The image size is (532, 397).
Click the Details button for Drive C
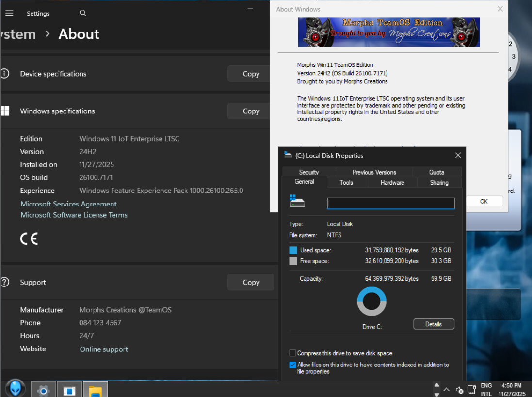point(434,324)
